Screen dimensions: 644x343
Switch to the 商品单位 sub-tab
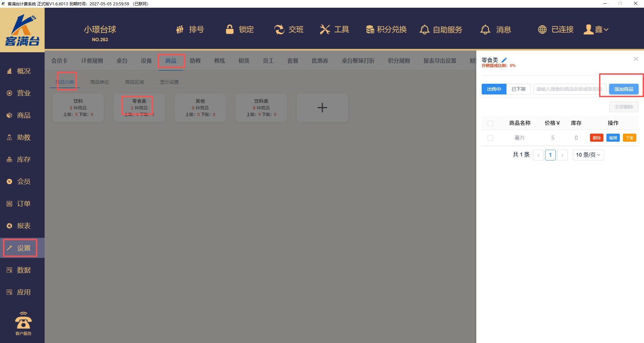[100, 82]
